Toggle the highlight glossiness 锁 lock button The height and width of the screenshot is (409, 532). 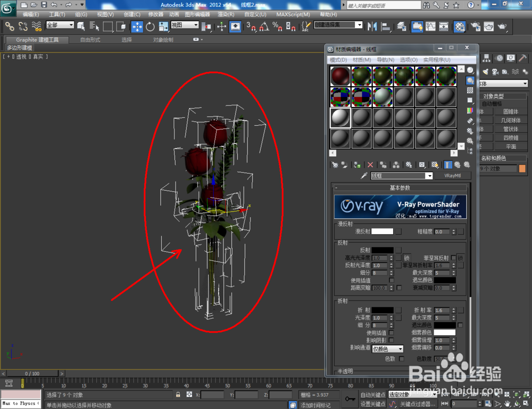click(406, 258)
